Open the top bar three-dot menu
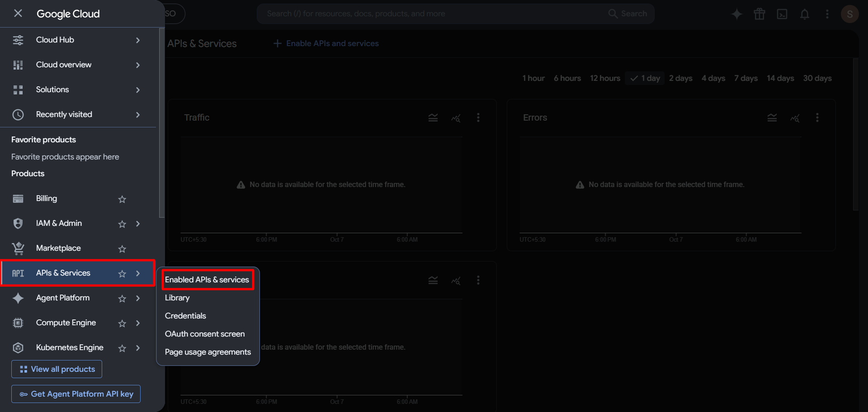This screenshot has height=412, width=868. pos(827,14)
